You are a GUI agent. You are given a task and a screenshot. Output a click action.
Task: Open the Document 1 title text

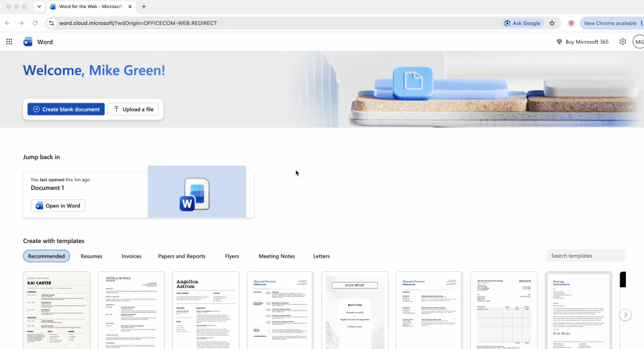47,188
